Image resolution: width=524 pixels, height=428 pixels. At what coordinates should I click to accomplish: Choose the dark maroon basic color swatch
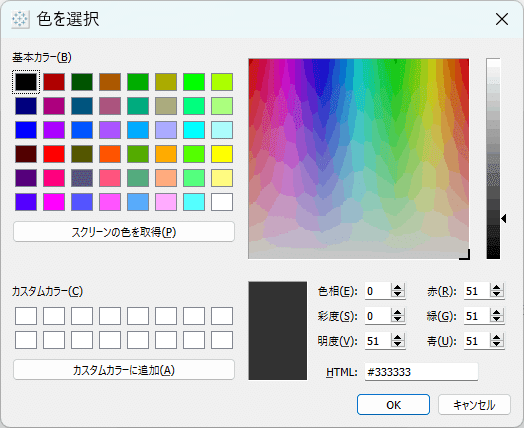click(x=26, y=154)
